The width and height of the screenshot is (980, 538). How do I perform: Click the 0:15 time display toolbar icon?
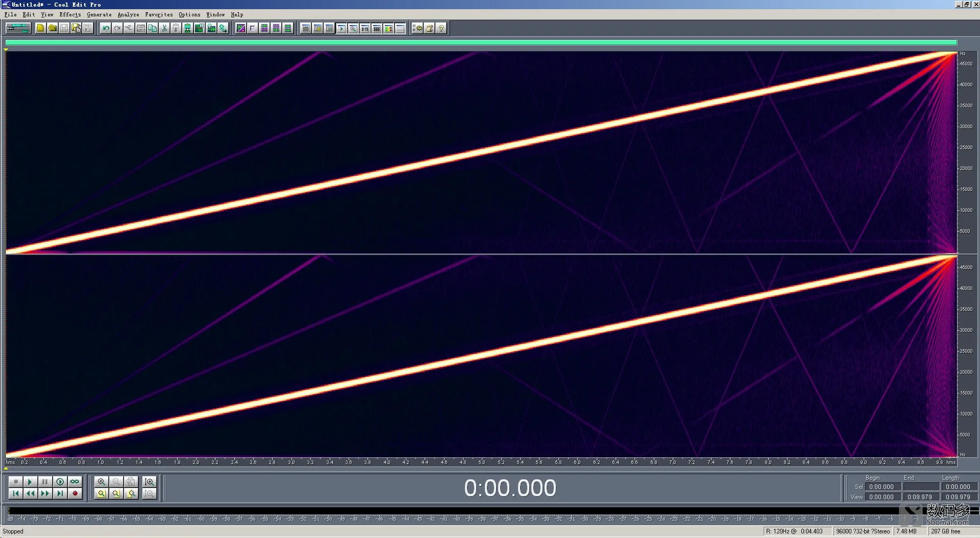[364, 28]
